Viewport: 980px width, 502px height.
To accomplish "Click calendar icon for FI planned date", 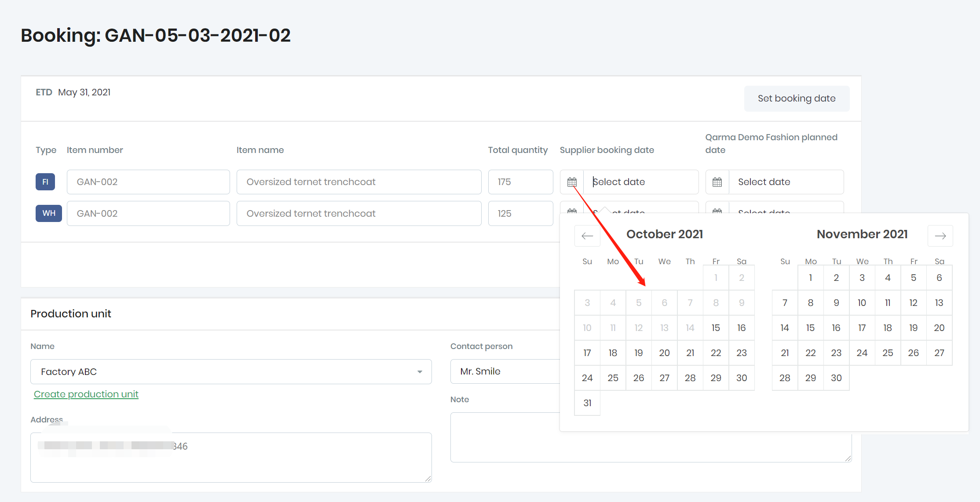I will point(717,182).
